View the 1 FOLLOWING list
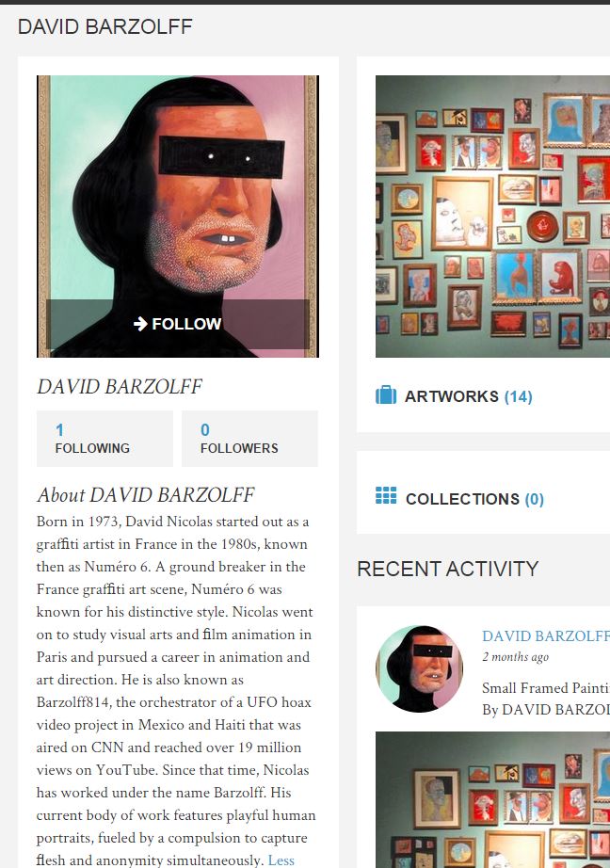 click(104, 439)
